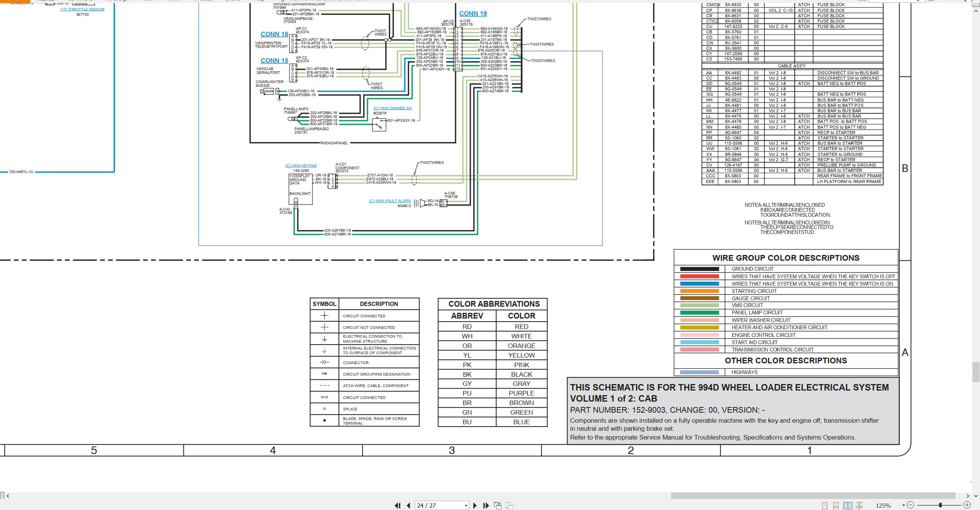Click the previous view icon

coord(498,505)
